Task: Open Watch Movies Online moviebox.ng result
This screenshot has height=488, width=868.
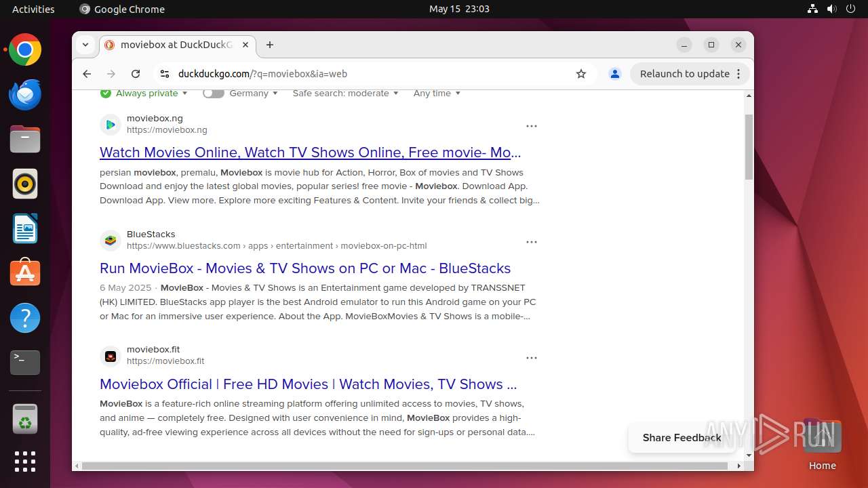Action: pos(311,152)
